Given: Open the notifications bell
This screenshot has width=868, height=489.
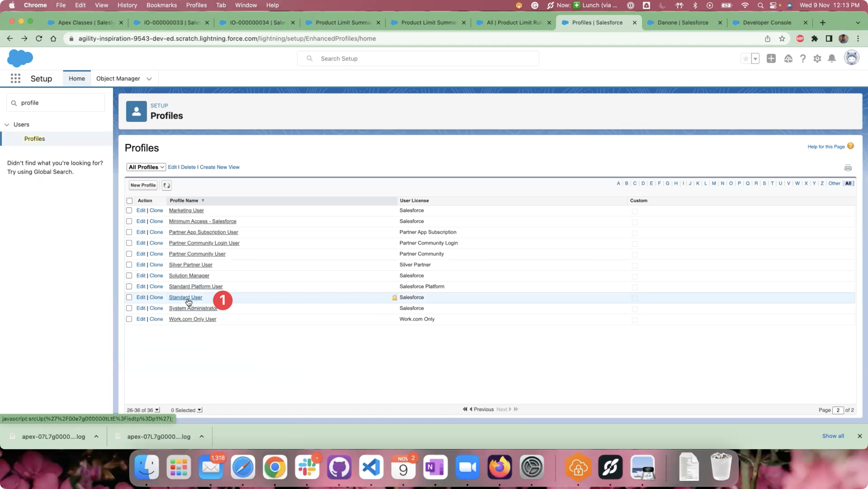Looking at the screenshot, I should (832, 59).
